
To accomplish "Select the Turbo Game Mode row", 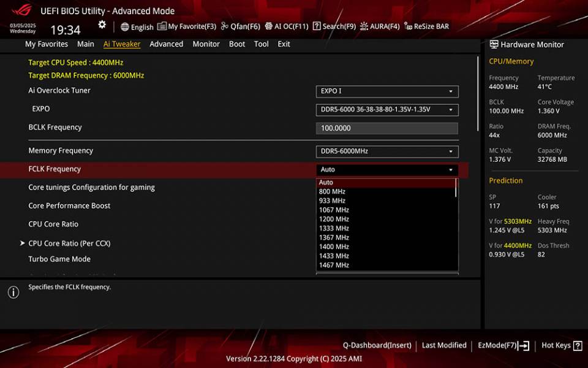I will click(x=59, y=259).
